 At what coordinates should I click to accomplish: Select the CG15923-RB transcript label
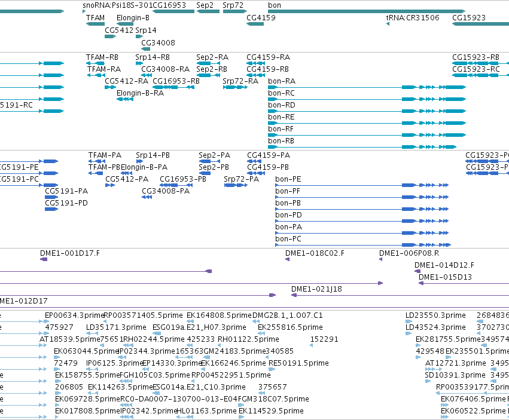pos(476,57)
